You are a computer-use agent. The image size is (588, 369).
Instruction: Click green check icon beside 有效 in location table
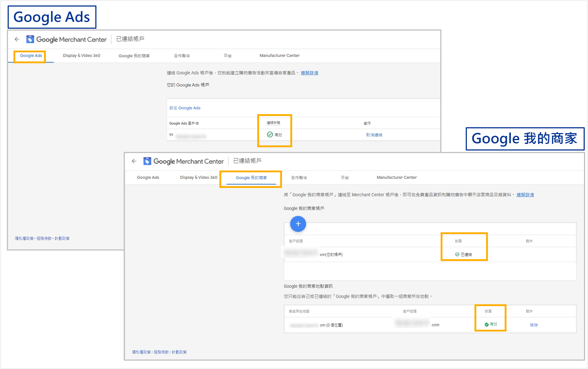[486, 325]
